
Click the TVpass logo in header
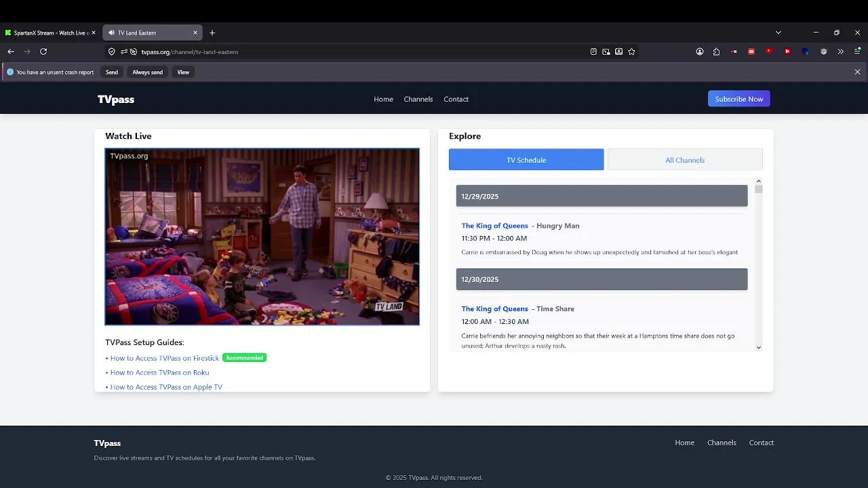pyautogui.click(x=116, y=99)
